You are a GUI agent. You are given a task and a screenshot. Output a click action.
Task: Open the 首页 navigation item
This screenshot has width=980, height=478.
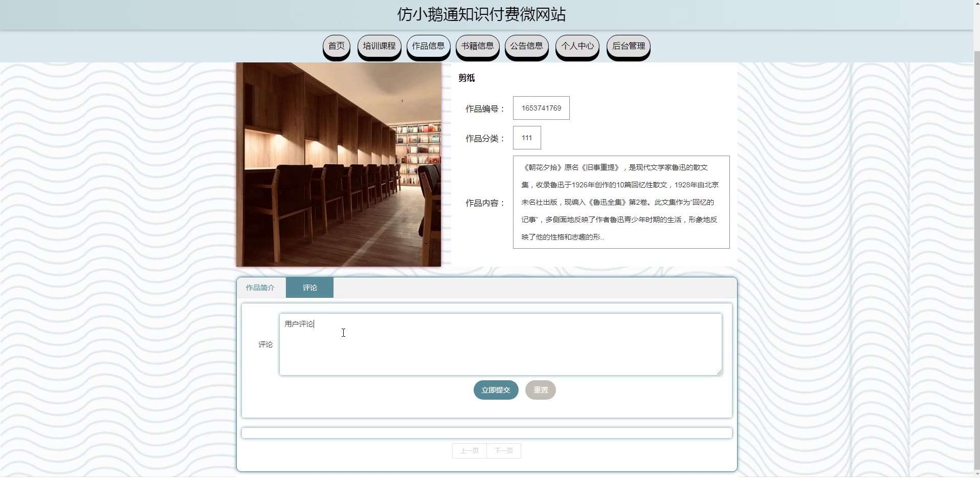337,46
